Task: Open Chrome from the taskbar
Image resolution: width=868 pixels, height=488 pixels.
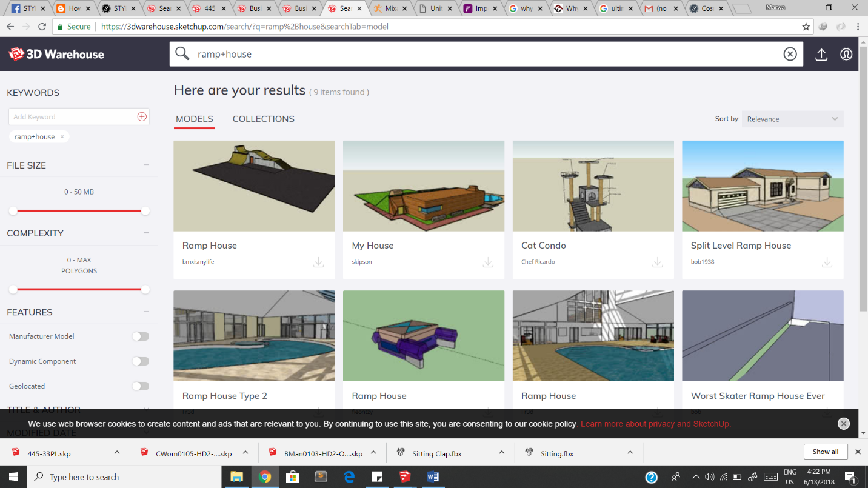Action: click(264, 476)
